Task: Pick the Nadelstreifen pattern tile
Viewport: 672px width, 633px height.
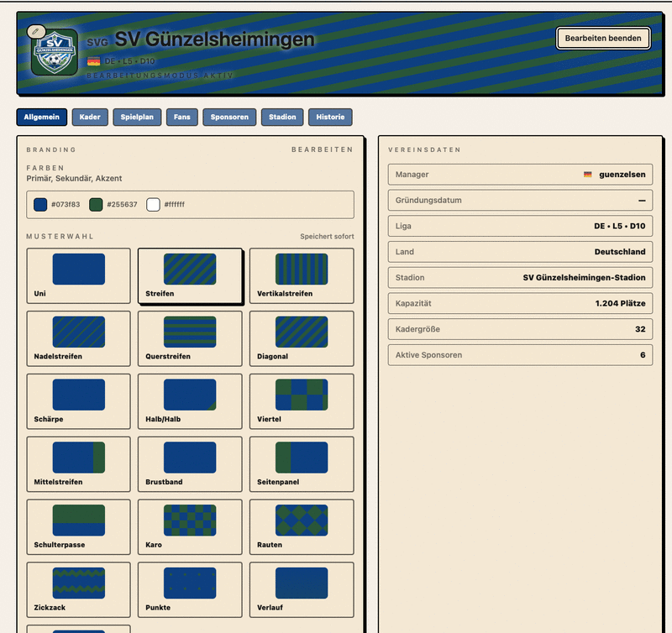Action: click(79, 338)
